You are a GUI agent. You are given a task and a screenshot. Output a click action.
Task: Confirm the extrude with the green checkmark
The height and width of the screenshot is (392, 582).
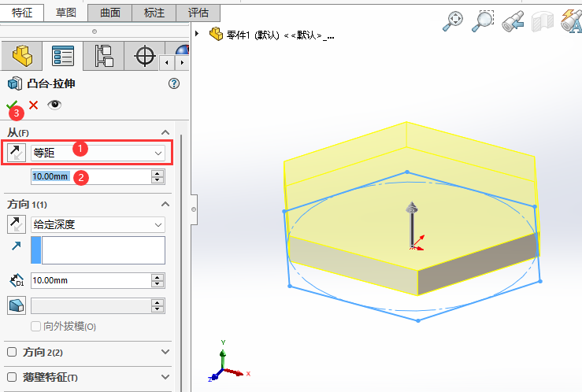click(12, 105)
